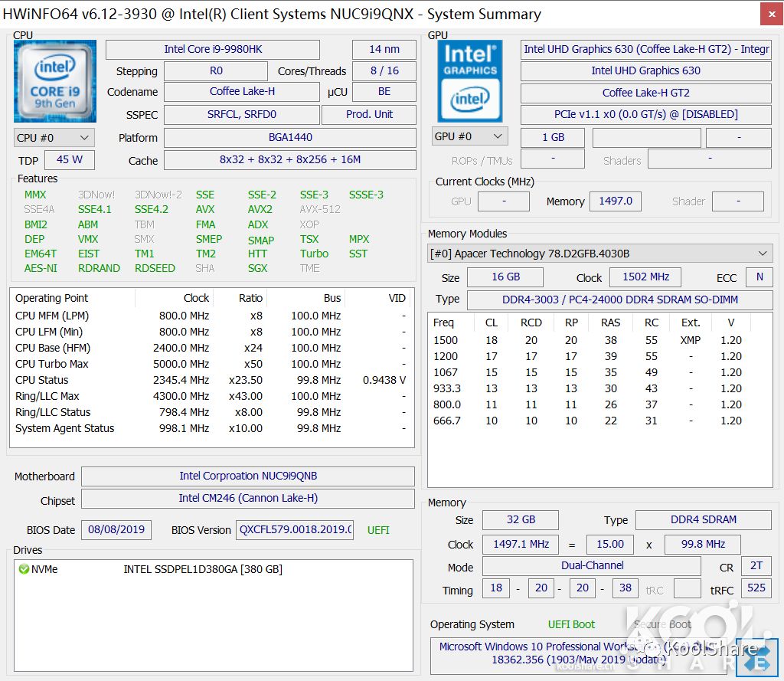Viewport: 784px width, 681px height.
Task: Click the DDR4-3003 / PC4-24000 type field
Action: (x=620, y=300)
